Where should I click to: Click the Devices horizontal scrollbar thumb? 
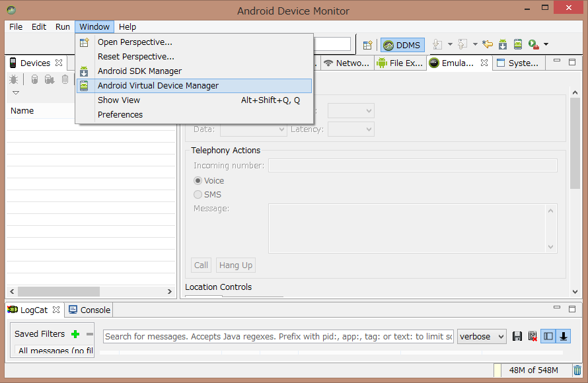point(59,291)
